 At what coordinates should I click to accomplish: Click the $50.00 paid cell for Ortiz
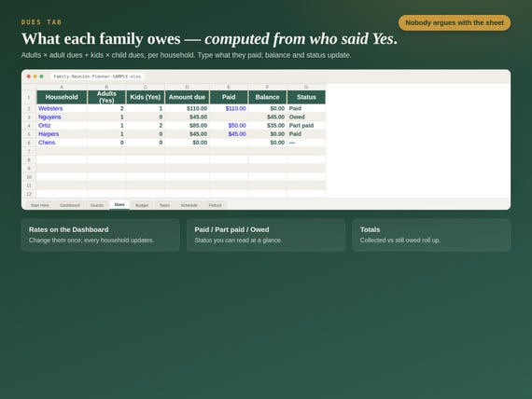click(x=229, y=126)
